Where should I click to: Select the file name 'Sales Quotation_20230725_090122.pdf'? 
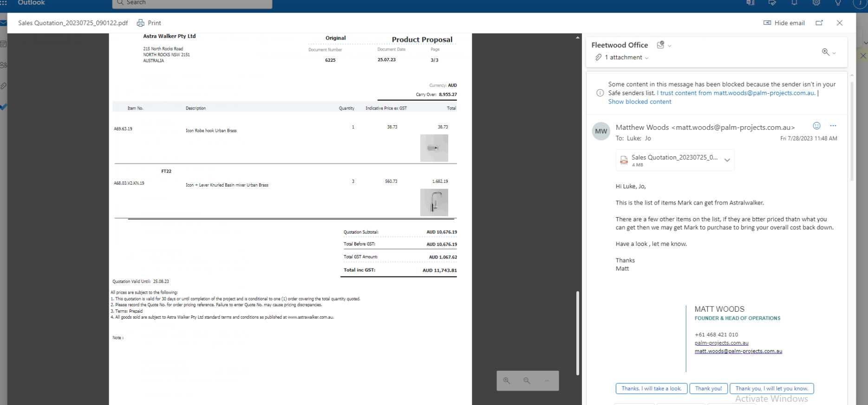73,23
